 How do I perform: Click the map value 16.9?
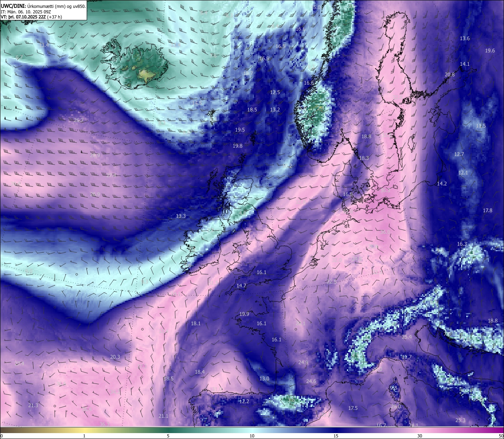pyautogui.click(x=264, y=59)
